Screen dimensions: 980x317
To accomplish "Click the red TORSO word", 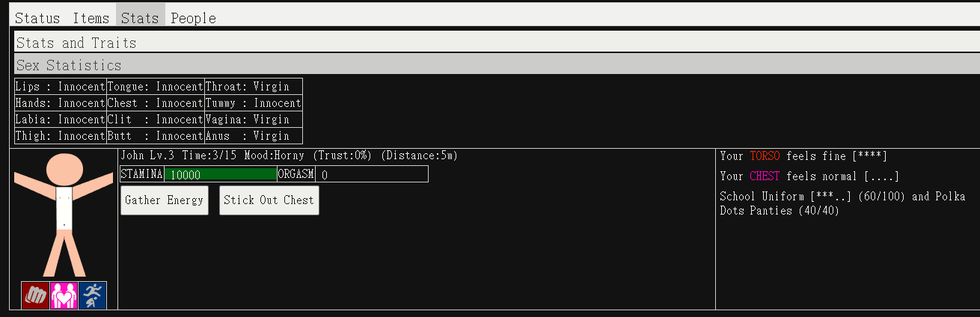I will [765, 156].
